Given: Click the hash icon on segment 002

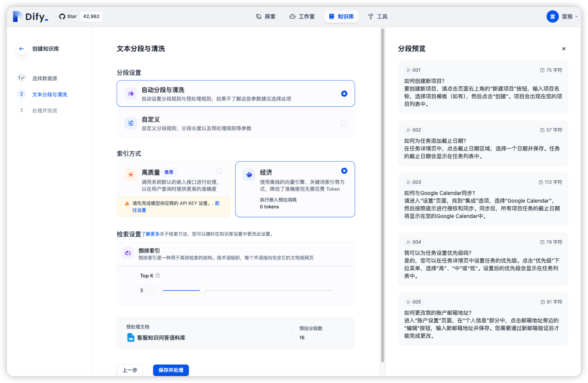Looking at the screenshot, I should [408, 130].
